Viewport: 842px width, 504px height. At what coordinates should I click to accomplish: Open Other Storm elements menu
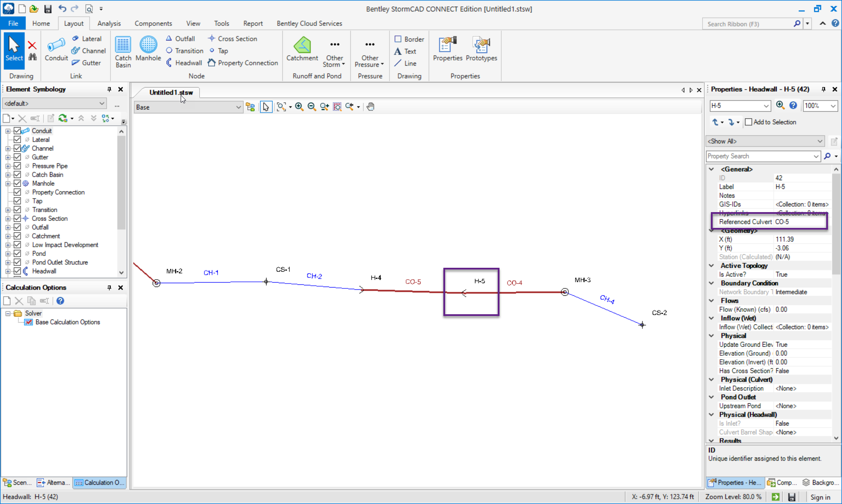(334, 54)
